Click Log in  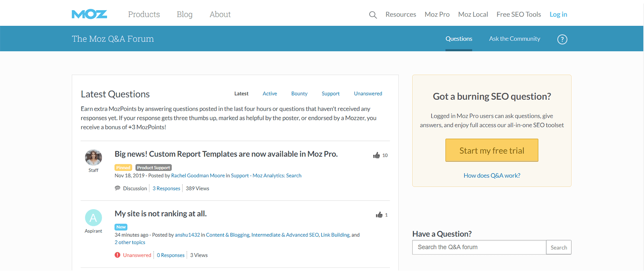coord(558,14)
